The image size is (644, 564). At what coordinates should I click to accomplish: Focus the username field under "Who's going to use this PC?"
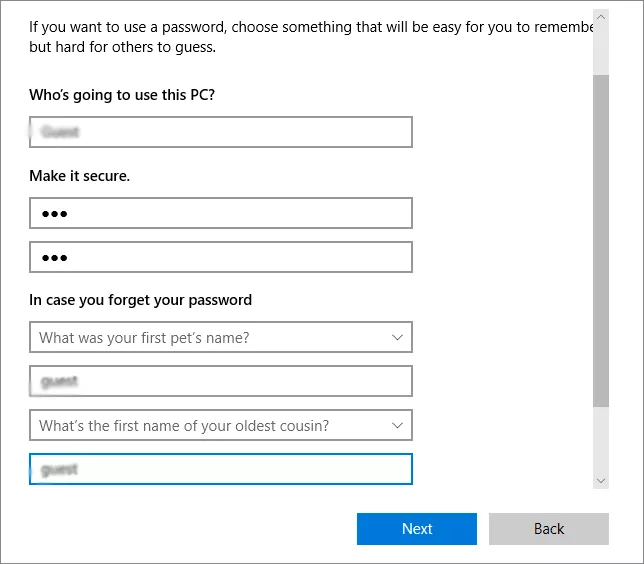(x=220, y=132)
